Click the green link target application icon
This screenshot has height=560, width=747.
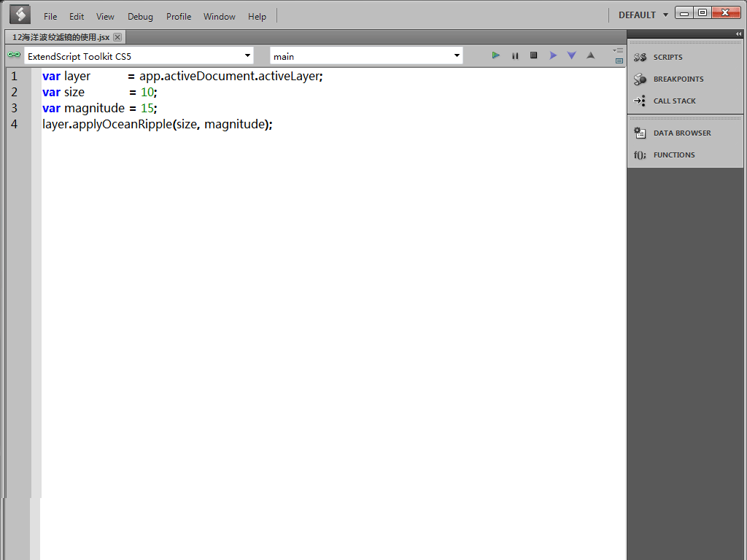[14, 55]
